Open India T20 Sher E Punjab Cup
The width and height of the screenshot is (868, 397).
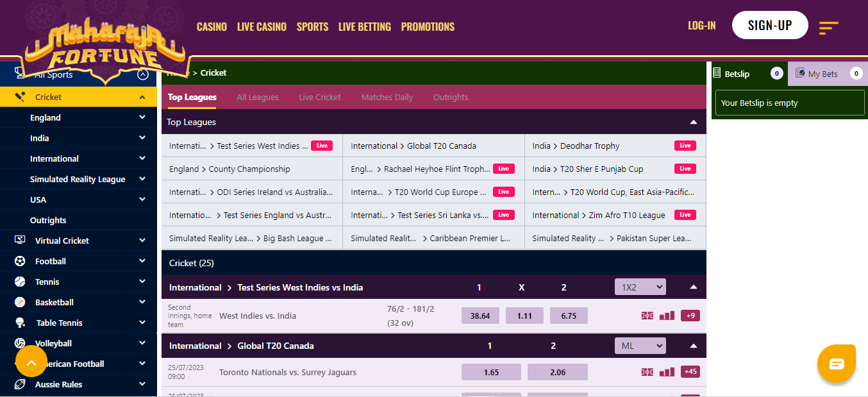[615, 169]
